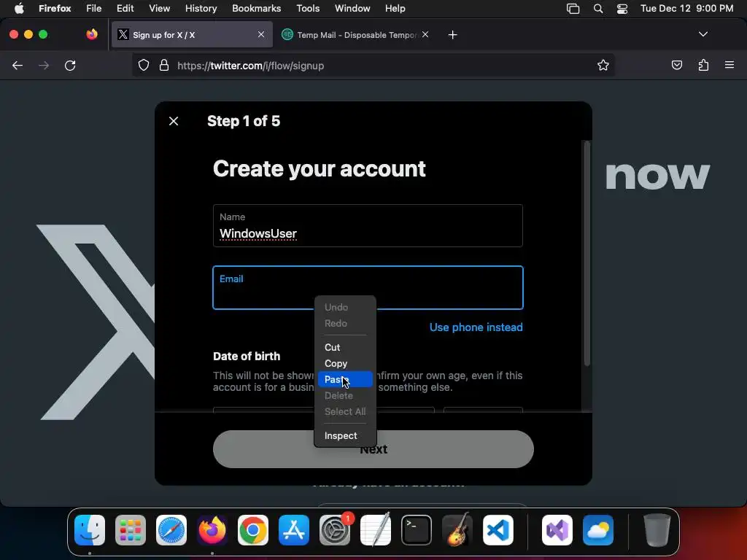Open the purple Visual Studio dock icon
Viewport: 747px width, 560px height.
pos(557,530)
